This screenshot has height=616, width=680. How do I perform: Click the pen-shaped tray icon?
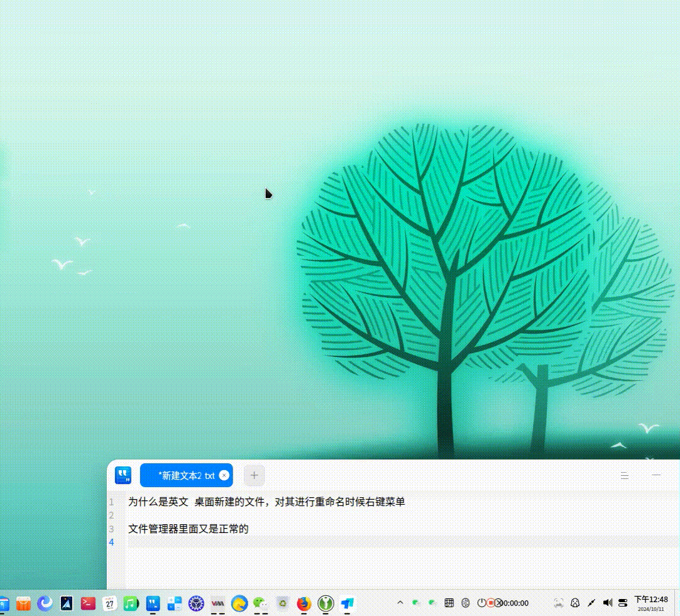[591, 603]
